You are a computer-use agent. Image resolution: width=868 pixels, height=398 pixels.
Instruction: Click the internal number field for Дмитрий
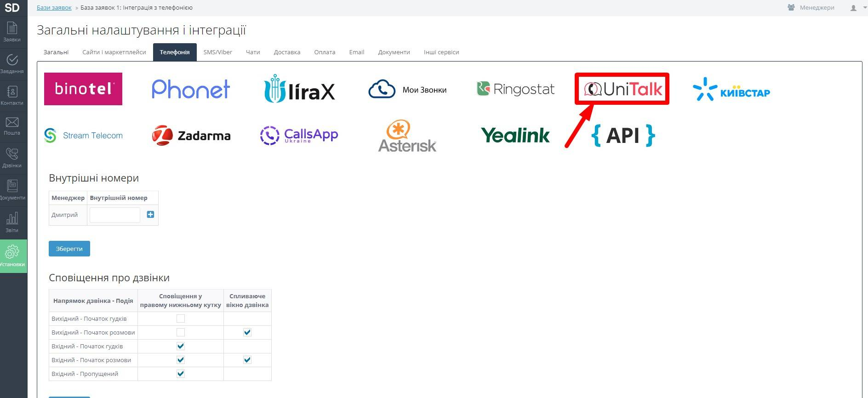point(115,215)
